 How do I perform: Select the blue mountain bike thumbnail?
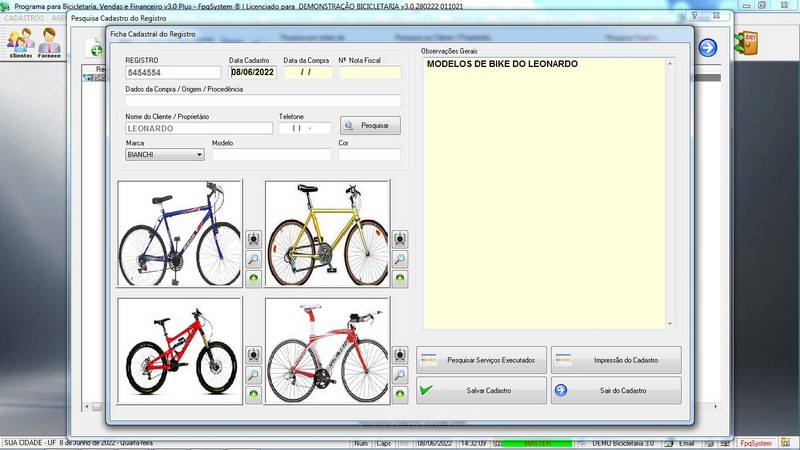coord(180,234)
